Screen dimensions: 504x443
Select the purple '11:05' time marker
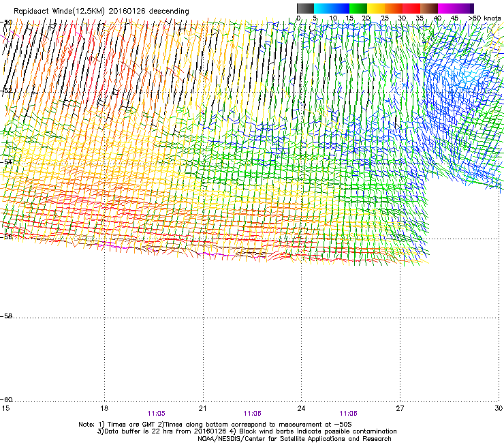point(156,414)
